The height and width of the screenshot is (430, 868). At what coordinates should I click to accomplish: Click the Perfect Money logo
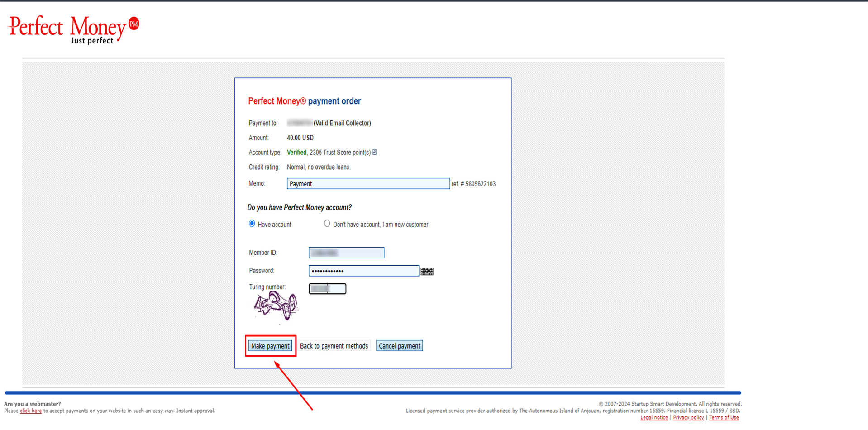tap(74, 29)
